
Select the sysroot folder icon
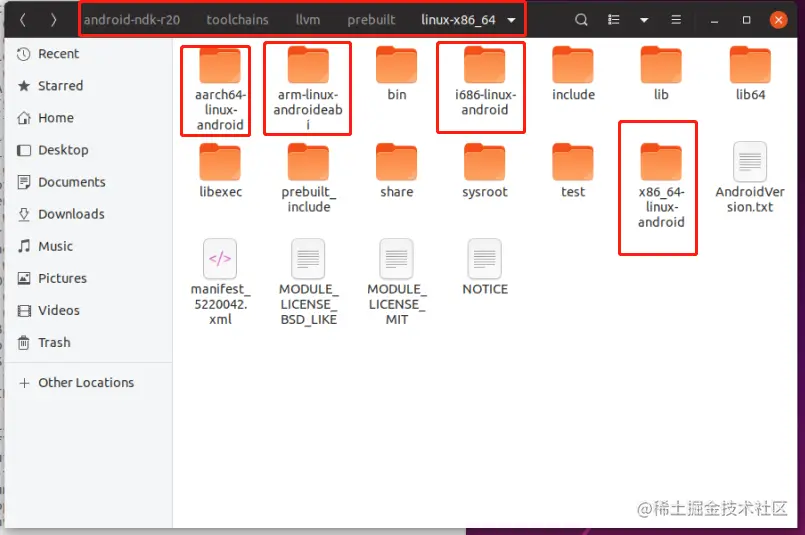pyautogui.click(x=485, y=162)
